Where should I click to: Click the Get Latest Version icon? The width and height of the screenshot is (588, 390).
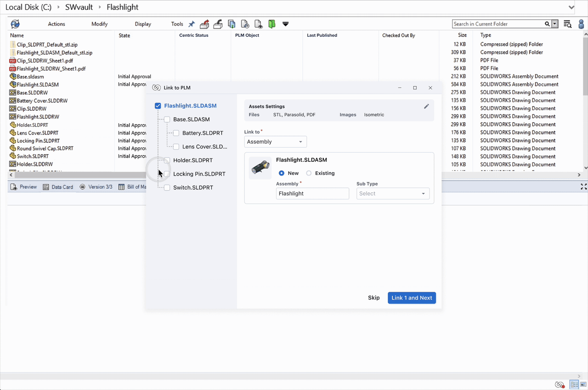coord(232,24)
